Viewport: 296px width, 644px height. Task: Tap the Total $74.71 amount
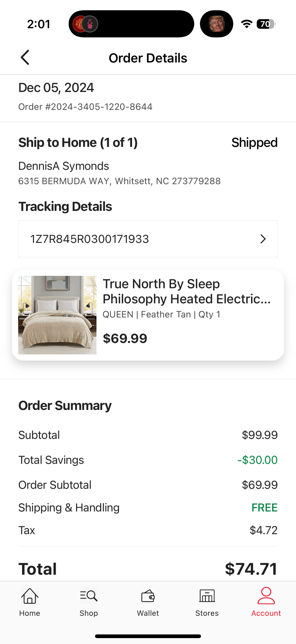click(x=251, y=569)
